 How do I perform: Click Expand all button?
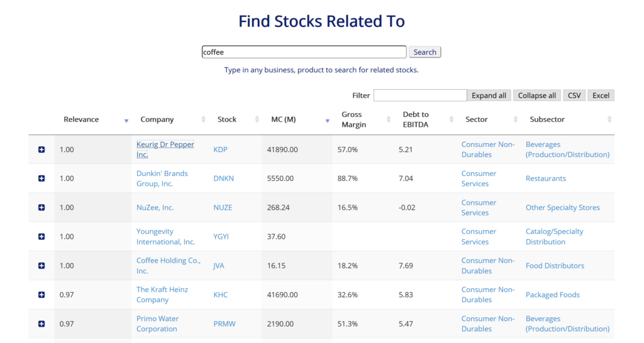point(489,95)
